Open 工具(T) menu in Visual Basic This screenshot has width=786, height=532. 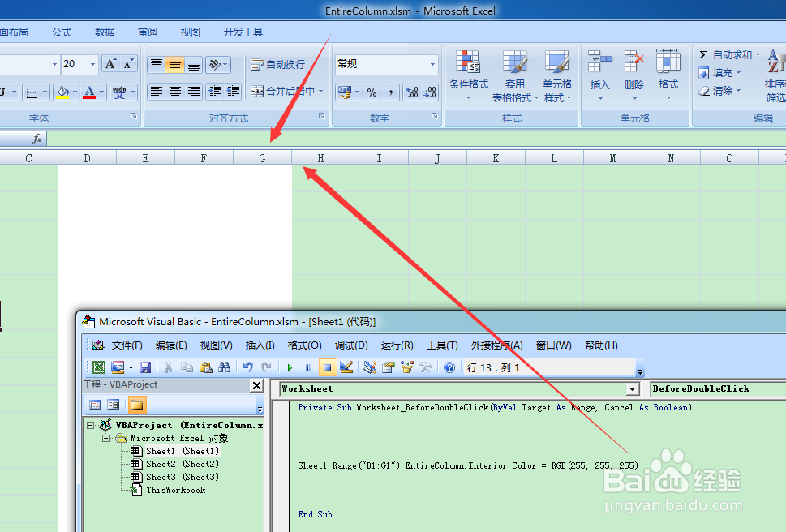(x=442, y=345)
